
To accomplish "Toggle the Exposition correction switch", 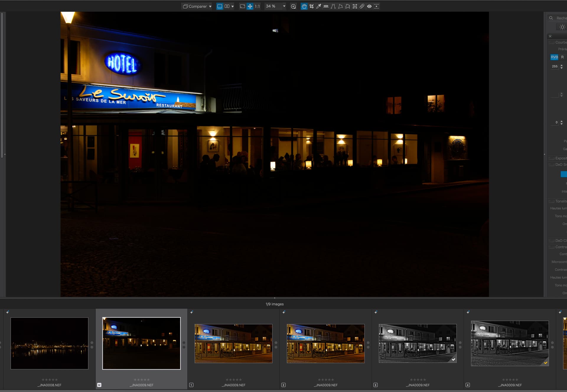I will pyautogui.click(x=551, y=158).
